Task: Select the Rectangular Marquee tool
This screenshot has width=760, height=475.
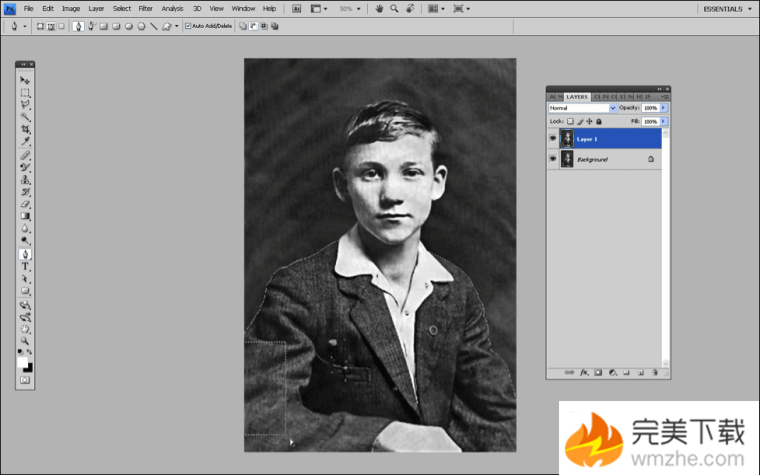Action: 26,92
